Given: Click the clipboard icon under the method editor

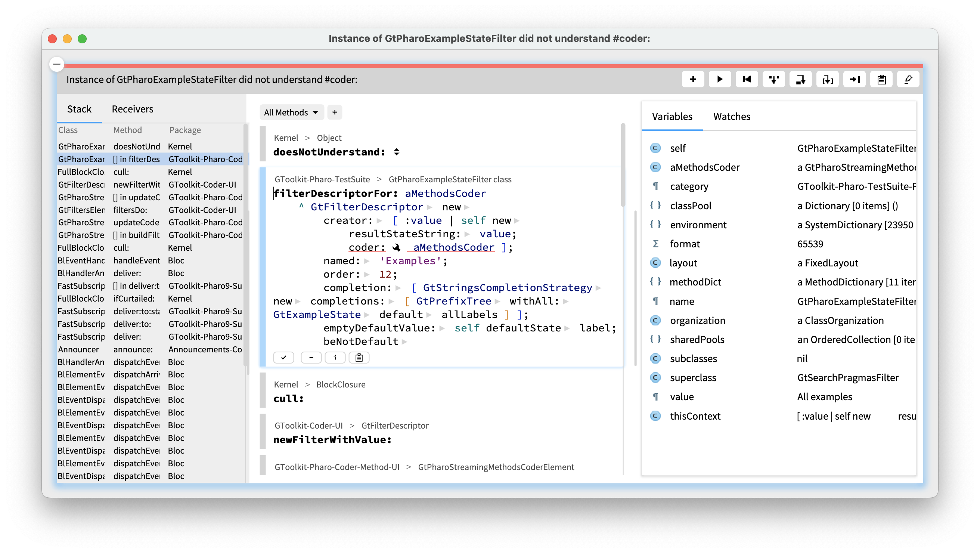Looking at the screenshot, I should click(x=359, y=357).
